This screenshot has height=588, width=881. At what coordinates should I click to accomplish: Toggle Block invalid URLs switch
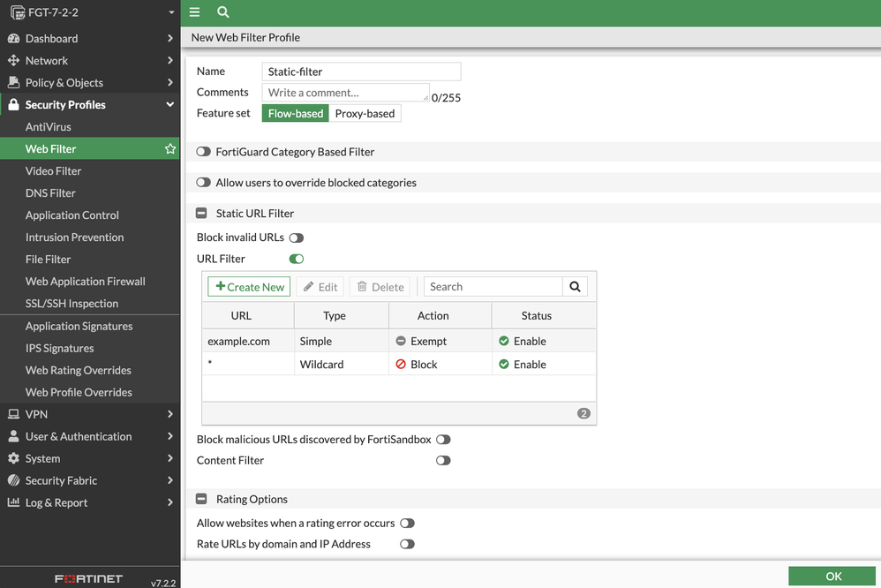coord(296,237)
